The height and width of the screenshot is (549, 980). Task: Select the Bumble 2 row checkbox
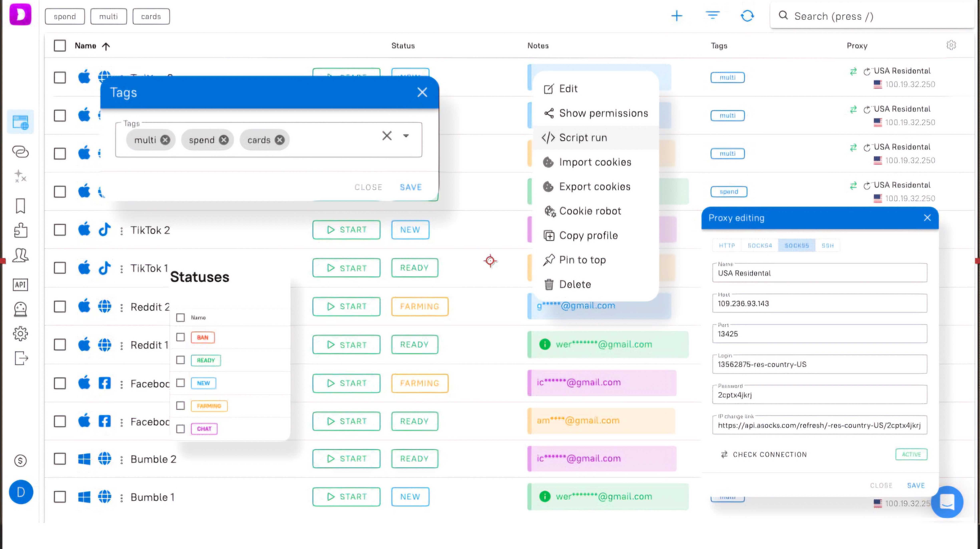click(x=60, y=459)
